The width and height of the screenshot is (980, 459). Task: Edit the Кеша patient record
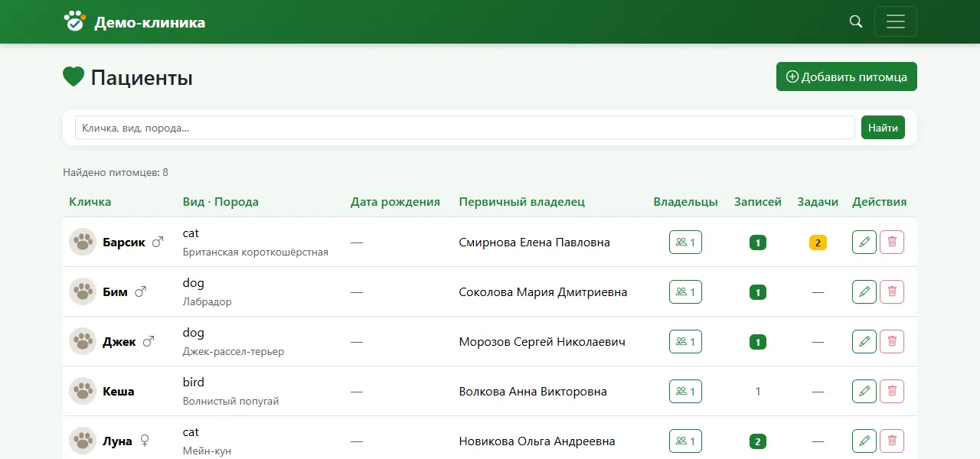coord(864,391)
